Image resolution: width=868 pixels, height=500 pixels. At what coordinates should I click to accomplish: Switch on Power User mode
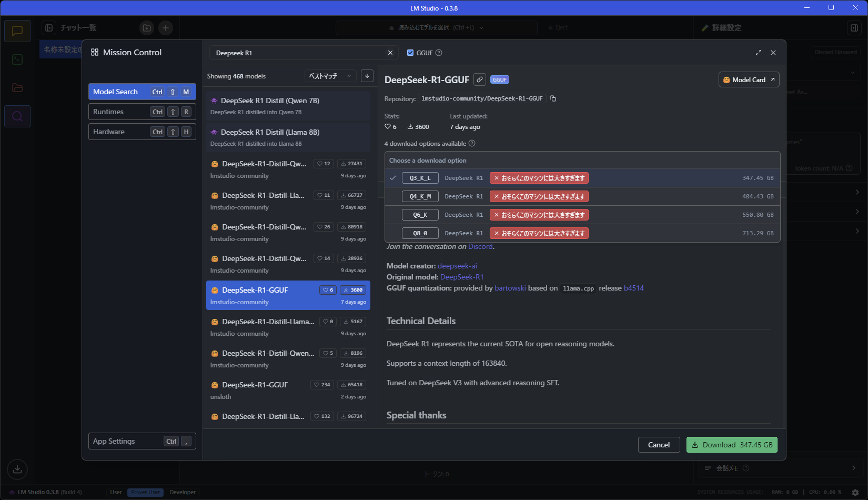point(145,492)
